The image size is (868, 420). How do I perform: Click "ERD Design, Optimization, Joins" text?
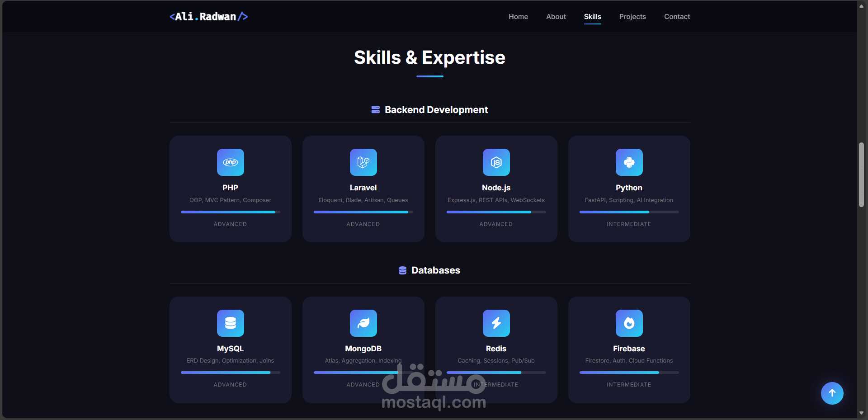[x=230, y=360]
